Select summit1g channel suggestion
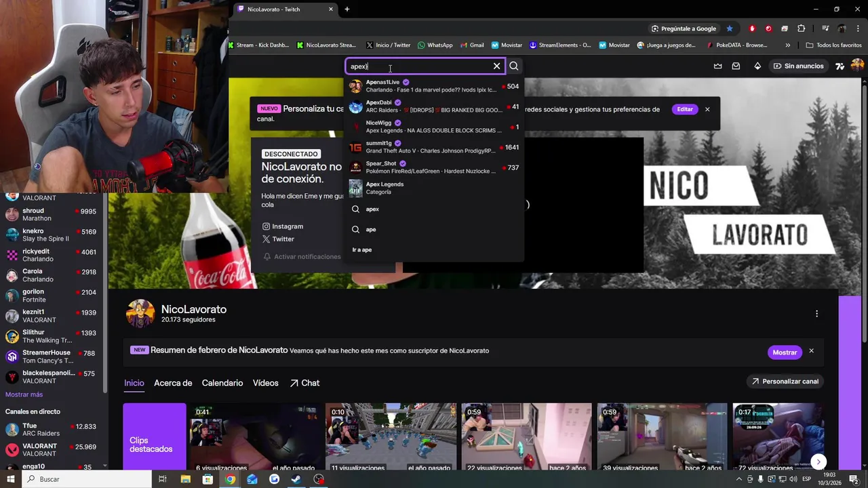 pos(434,147)
